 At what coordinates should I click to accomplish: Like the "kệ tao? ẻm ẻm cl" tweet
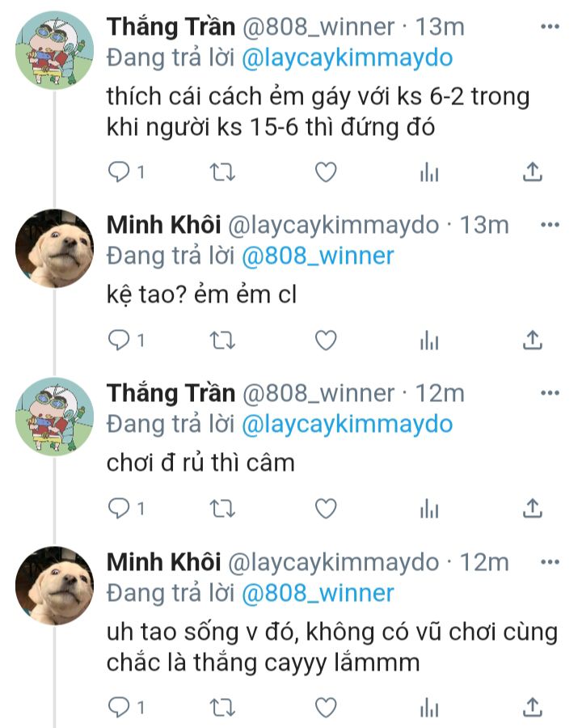click(x=325, y=341)
